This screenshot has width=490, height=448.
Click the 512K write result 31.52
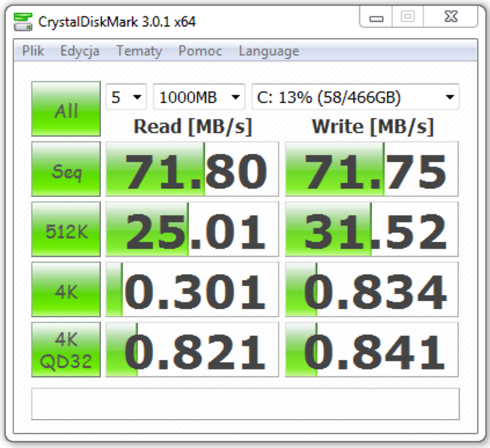point(372,229)
